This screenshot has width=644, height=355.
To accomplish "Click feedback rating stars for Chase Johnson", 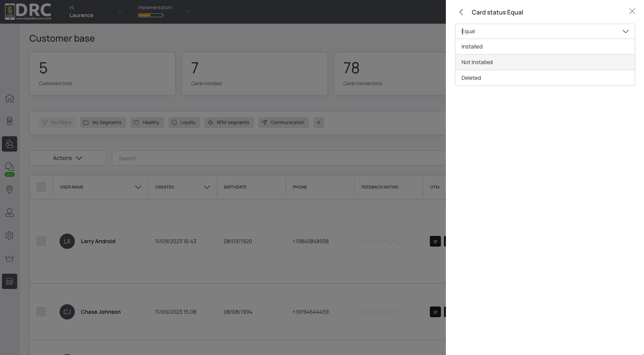I will click(x=381, y=312).
